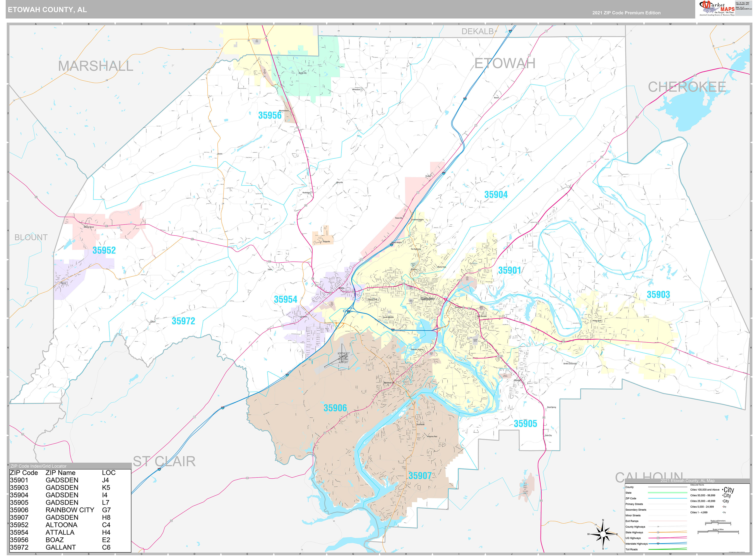
Task: Click 'Primary Streets' legend label
Action: click(x=634, y=504)
